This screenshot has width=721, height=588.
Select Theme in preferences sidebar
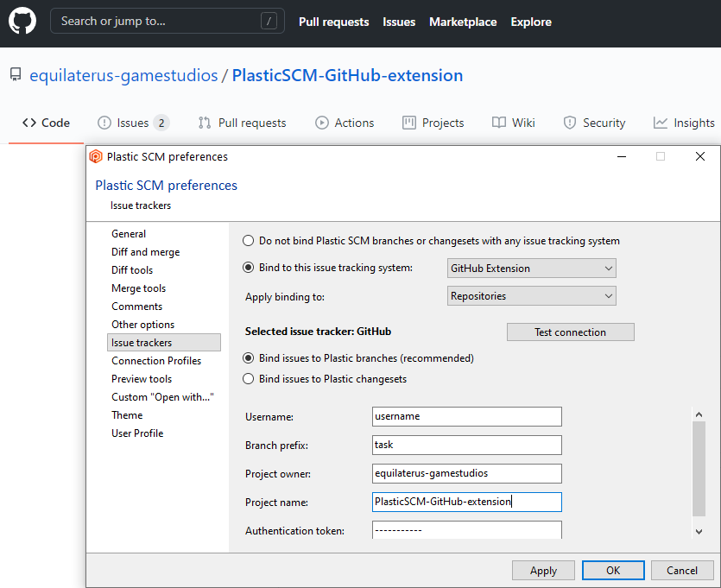[128, 415]
